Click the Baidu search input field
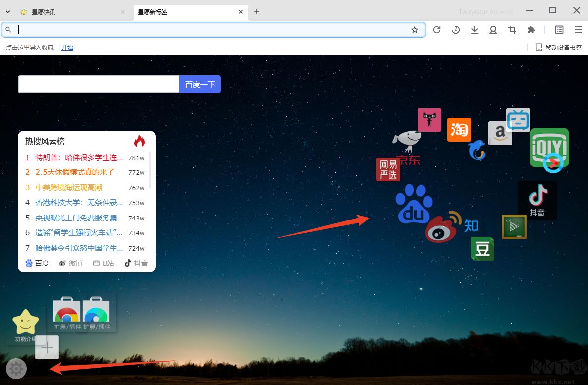This screenshot has width=588, height=385. click(99, 84)
